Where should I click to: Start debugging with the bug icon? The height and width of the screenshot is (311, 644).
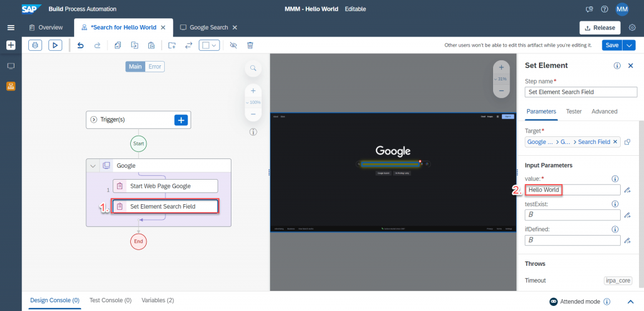click(x=35, y=45)
